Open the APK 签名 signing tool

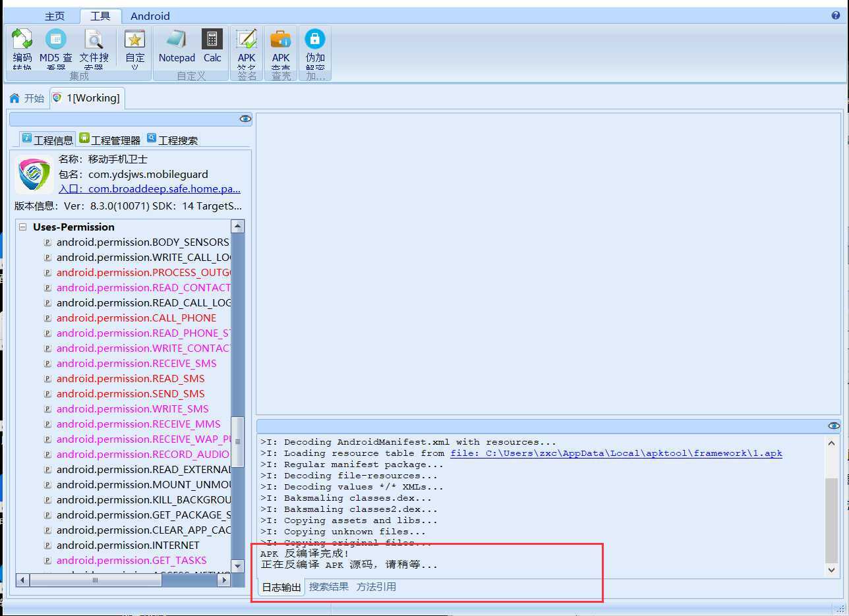coord(247,48)
